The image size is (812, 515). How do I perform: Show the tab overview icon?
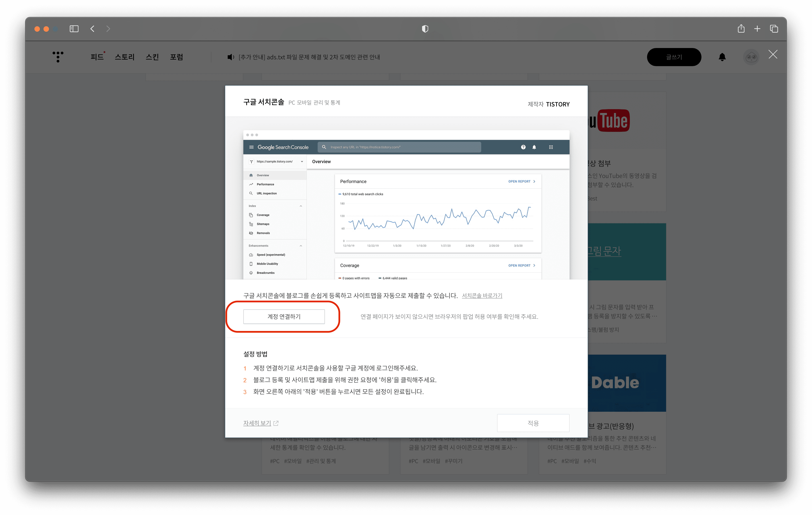tap(774, 29)
